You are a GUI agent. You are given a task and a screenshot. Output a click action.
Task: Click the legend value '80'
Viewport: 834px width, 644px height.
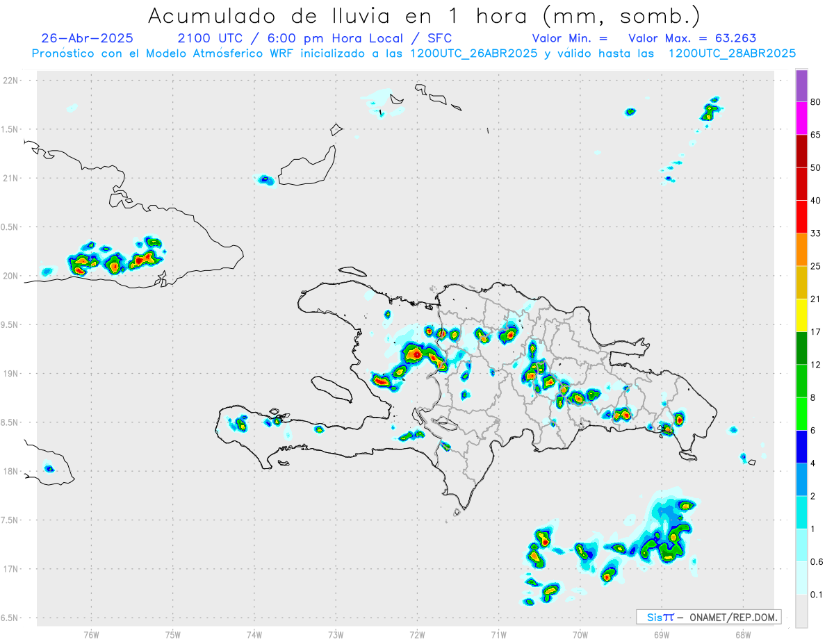(816, 103)
